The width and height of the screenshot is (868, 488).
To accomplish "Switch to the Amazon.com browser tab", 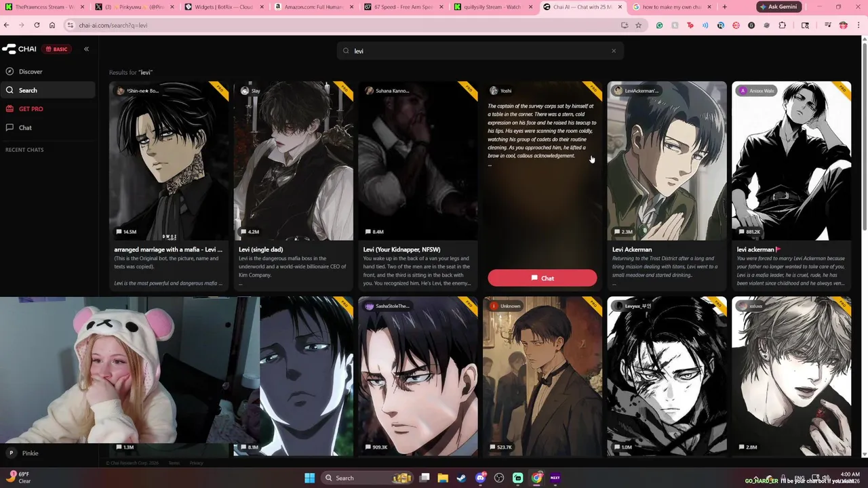I will tap(313, 7).
